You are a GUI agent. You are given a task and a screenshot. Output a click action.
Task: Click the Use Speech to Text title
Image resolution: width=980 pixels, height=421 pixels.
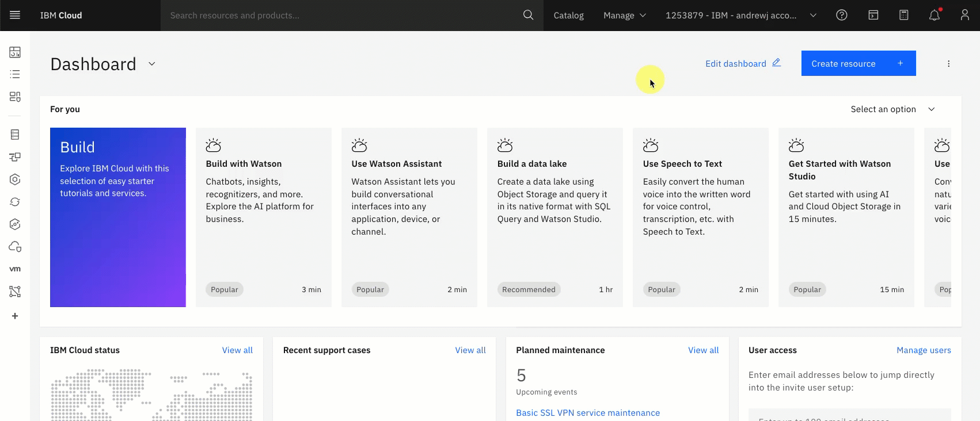click(x=682, y=164)
